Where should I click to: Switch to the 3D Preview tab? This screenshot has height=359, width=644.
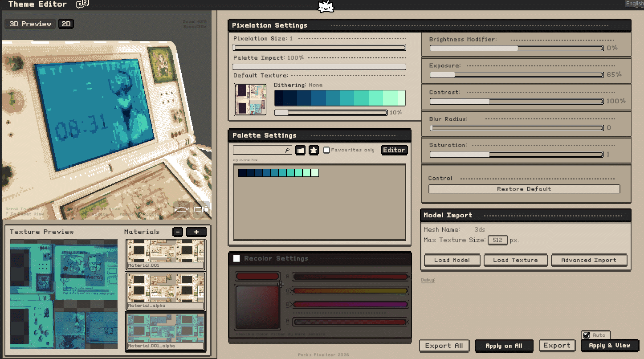click(x=30, y=24)
